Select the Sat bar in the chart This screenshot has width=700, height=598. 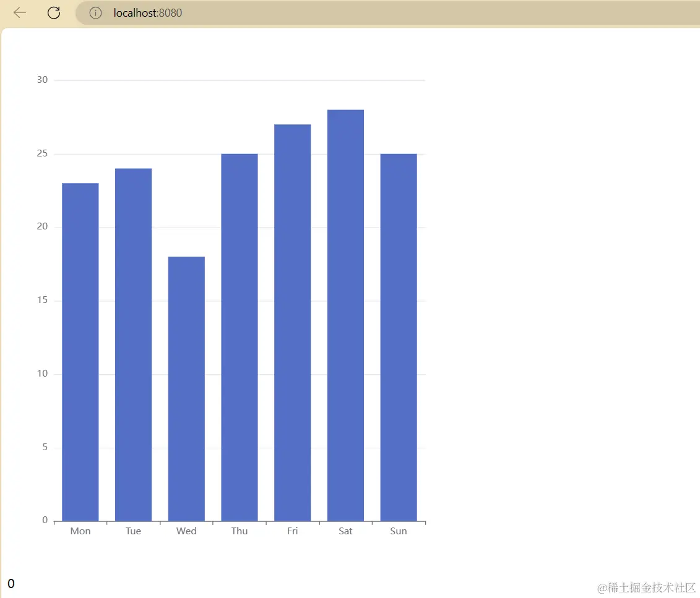point(345,315)
